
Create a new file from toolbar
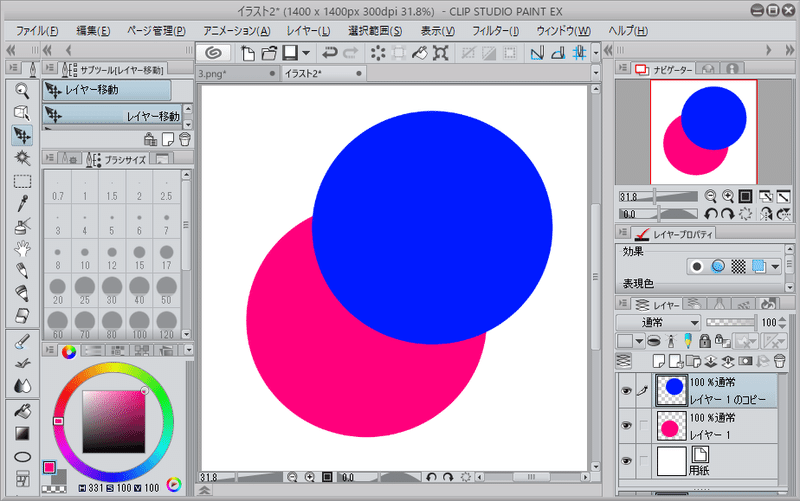pos(248,53)
